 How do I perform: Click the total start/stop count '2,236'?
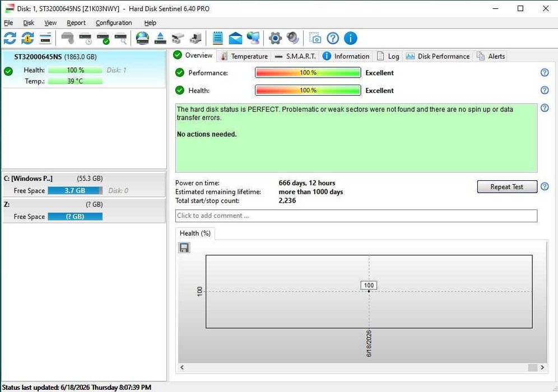(x=287, y=200)
